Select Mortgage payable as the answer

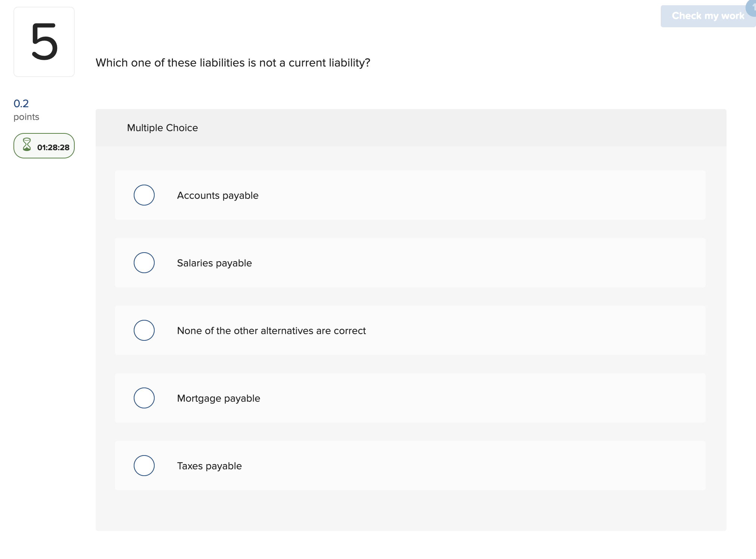(144, 398)
